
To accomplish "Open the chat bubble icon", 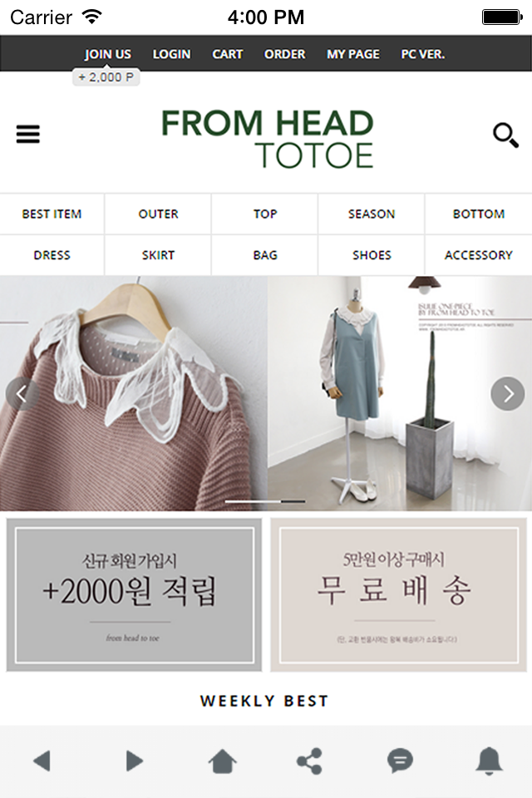I will 400,761.
